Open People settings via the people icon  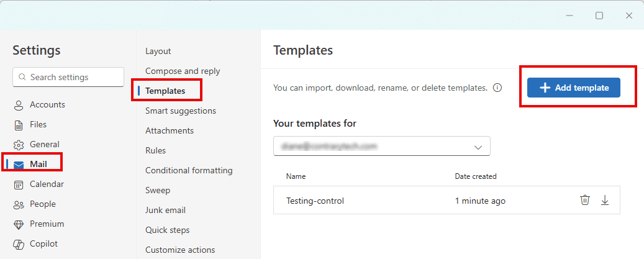point(19,204)
